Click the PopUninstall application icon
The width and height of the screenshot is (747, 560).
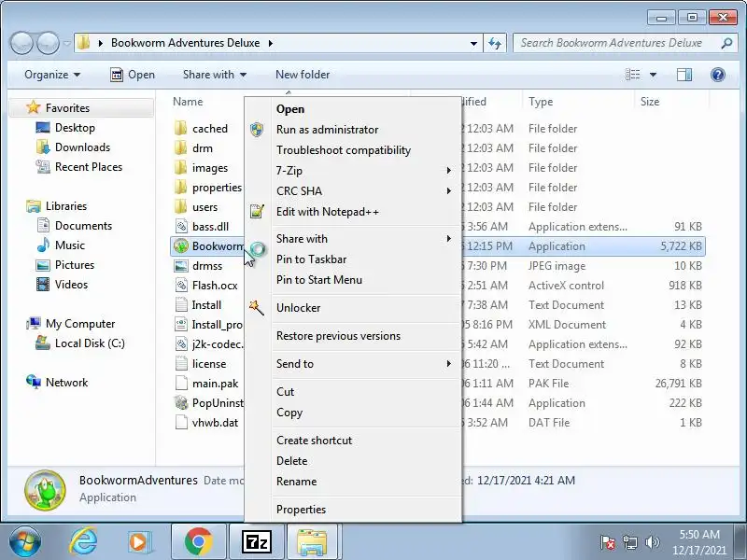[181, 403]
